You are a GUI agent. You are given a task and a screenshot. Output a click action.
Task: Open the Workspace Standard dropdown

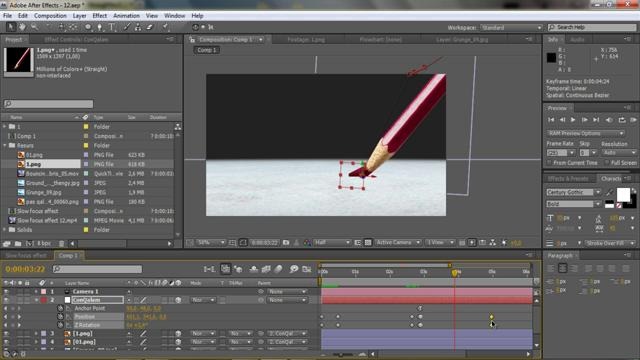tap(511, 27)
